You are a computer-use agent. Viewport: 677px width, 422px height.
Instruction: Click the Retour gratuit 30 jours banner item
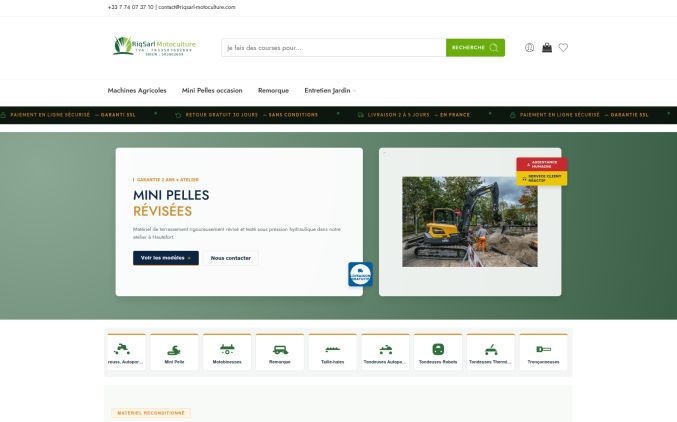coord(247,115)
